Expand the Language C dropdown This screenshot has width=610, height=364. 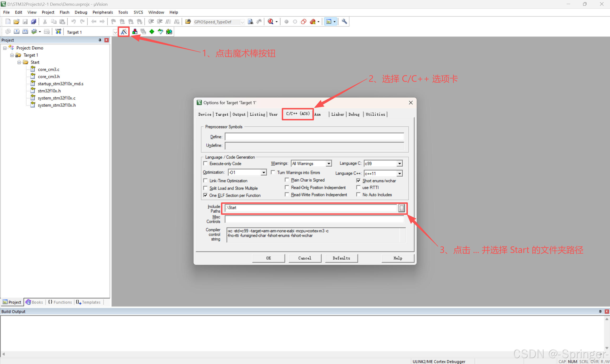pyautogui.click(x=400, y=163)
